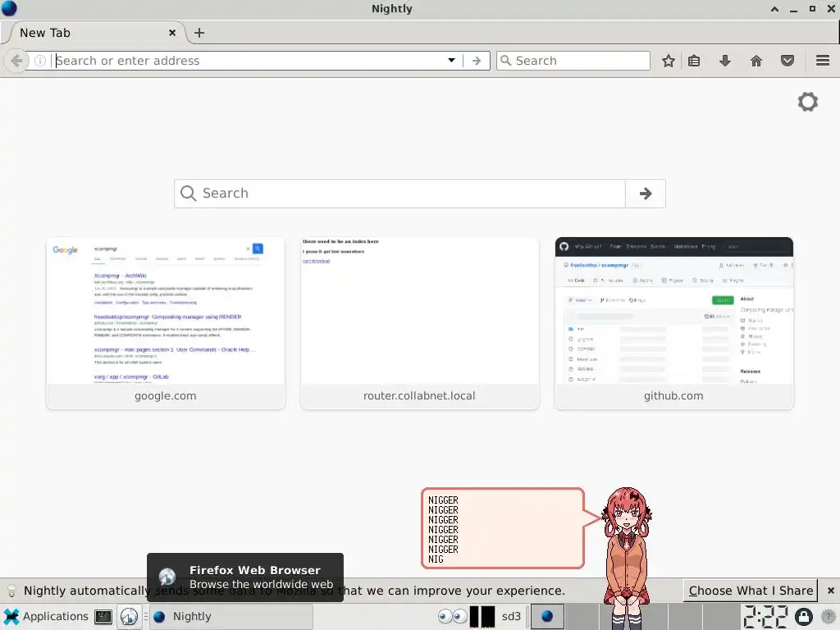The image size is (840, 630).
Task: Open github.com top site thumbnail
Action: tap(674, 323)
